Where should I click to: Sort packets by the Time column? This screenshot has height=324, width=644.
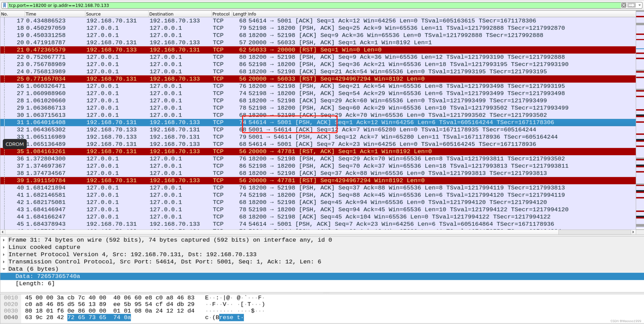click(x=55, y=14)
